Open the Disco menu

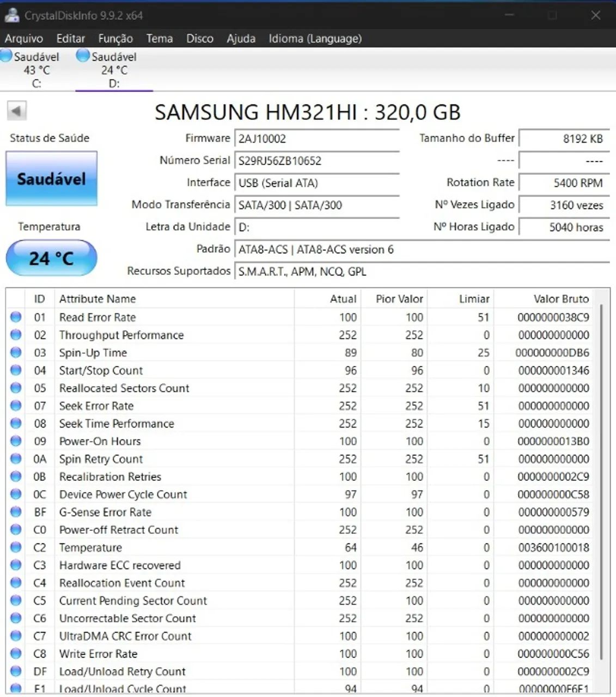200,38
